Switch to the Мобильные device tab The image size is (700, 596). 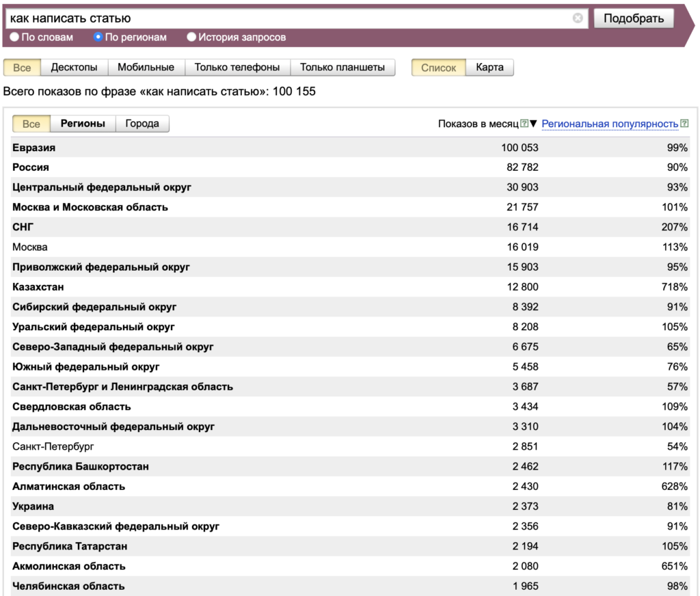point(146,68)
